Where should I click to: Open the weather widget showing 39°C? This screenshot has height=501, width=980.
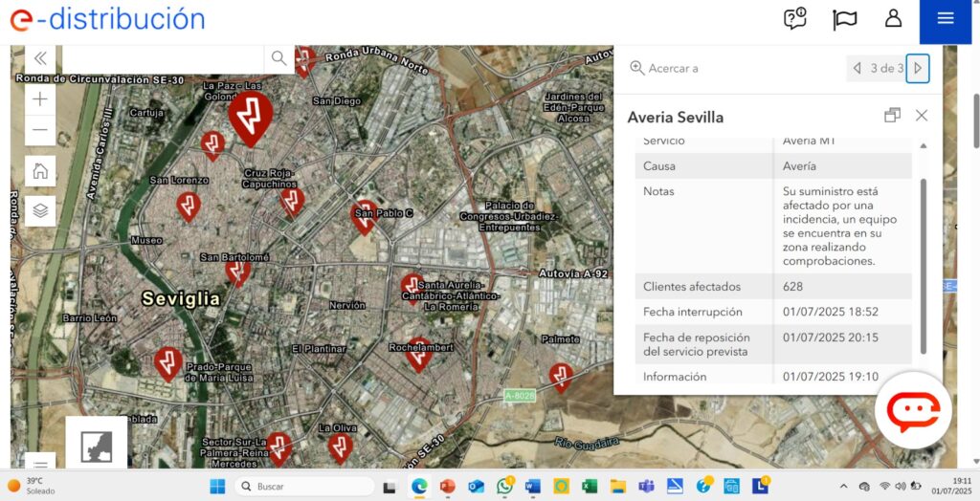30,486
